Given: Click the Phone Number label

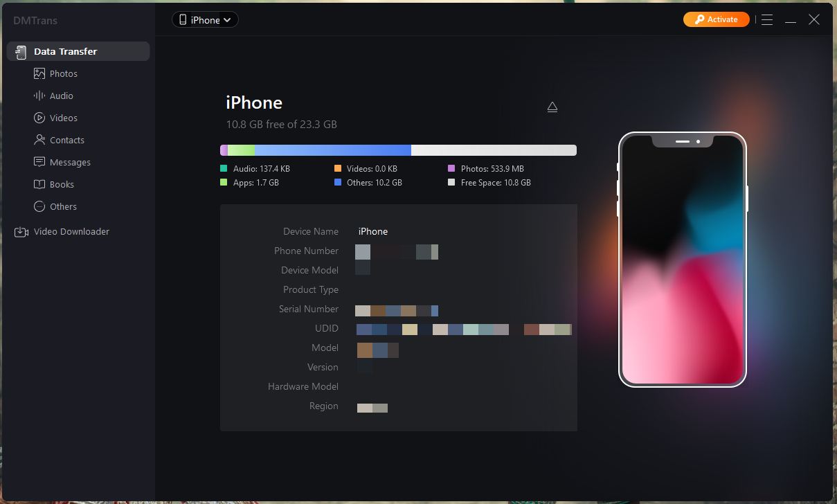Looking at the screenshot, I should (307, 251).
